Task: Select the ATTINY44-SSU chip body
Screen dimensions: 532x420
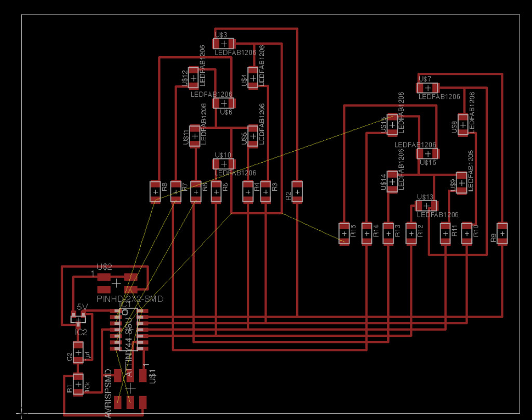Action: click(x=129, y=330)
